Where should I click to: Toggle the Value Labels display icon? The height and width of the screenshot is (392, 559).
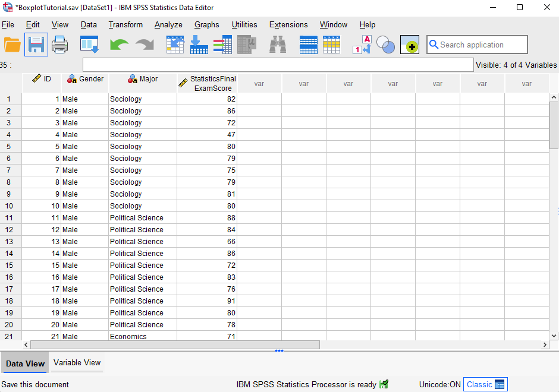[362, 45]
